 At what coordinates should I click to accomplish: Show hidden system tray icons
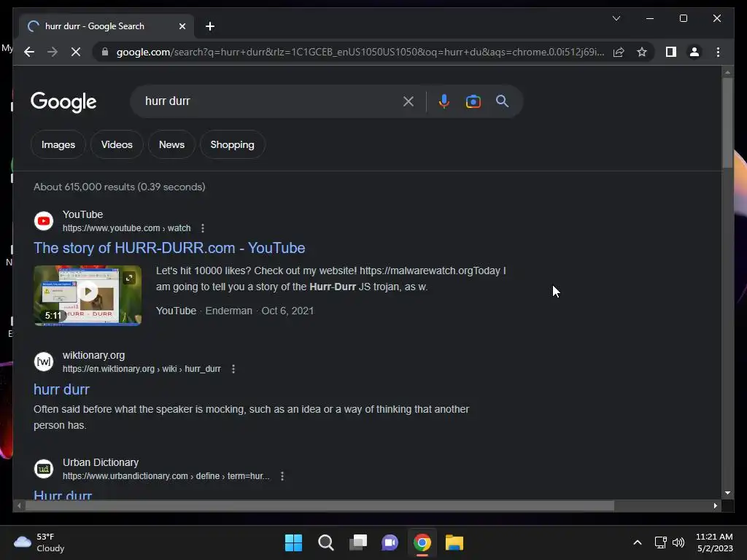(x=638, y=542)
